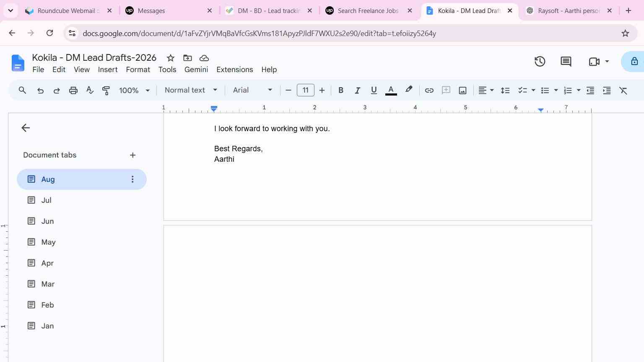Screen dimensions: 644x362
Task: Open the Extensions menu
Action: (x=234, y=70)
